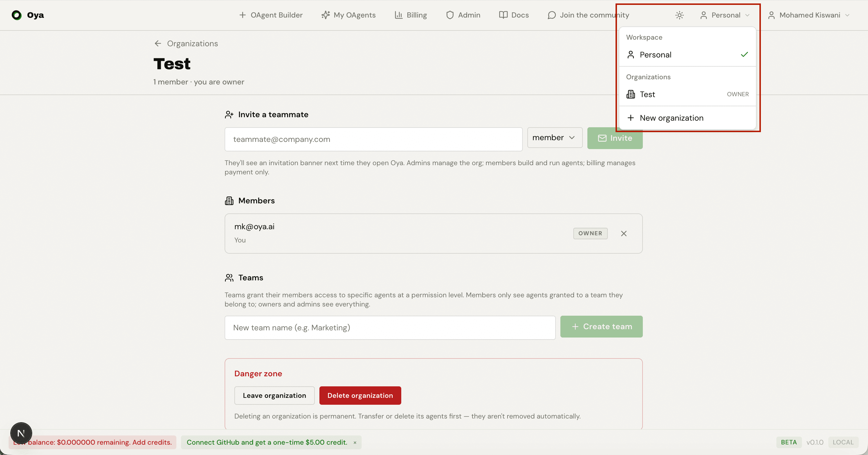Click Connect GitHub credit banner

267,442
